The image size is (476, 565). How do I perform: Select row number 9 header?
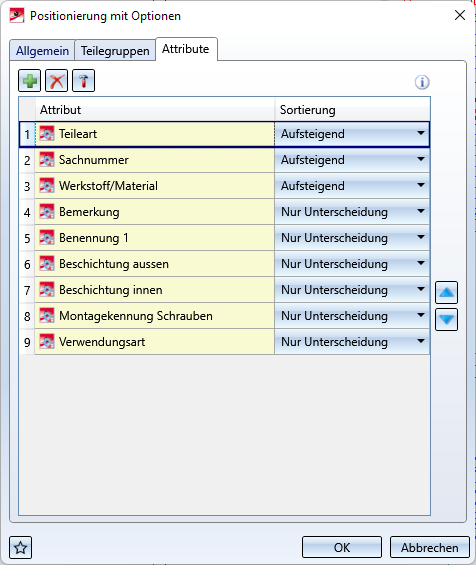27,342
